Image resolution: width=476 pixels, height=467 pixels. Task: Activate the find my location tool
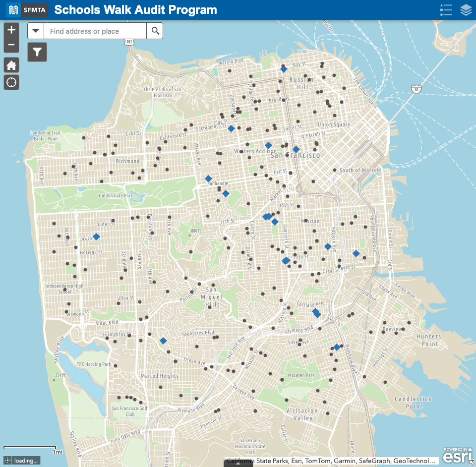tap(11, 82)
